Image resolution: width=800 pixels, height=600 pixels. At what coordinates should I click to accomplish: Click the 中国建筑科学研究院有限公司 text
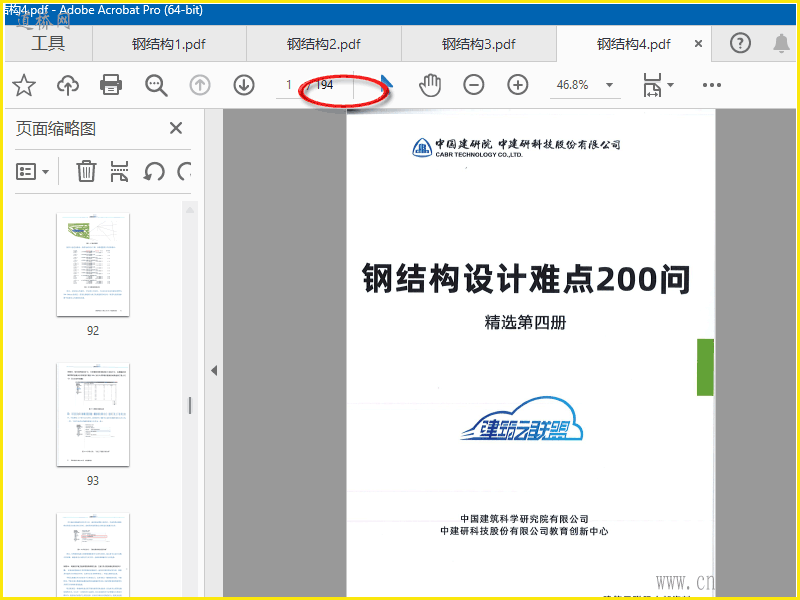524,519
